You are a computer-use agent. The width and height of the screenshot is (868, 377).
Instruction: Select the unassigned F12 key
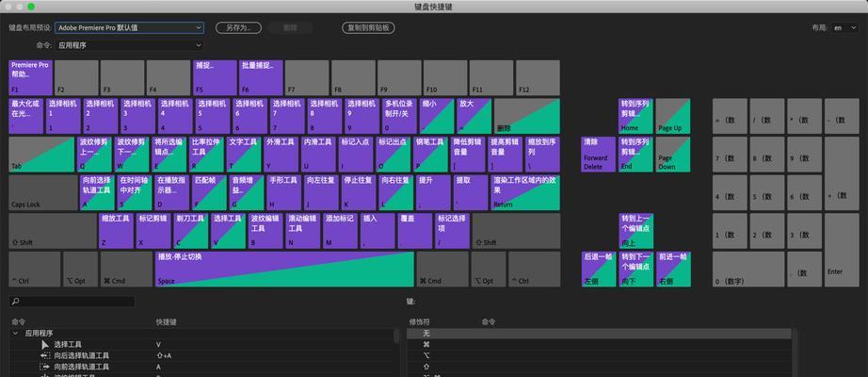point(538,77)
